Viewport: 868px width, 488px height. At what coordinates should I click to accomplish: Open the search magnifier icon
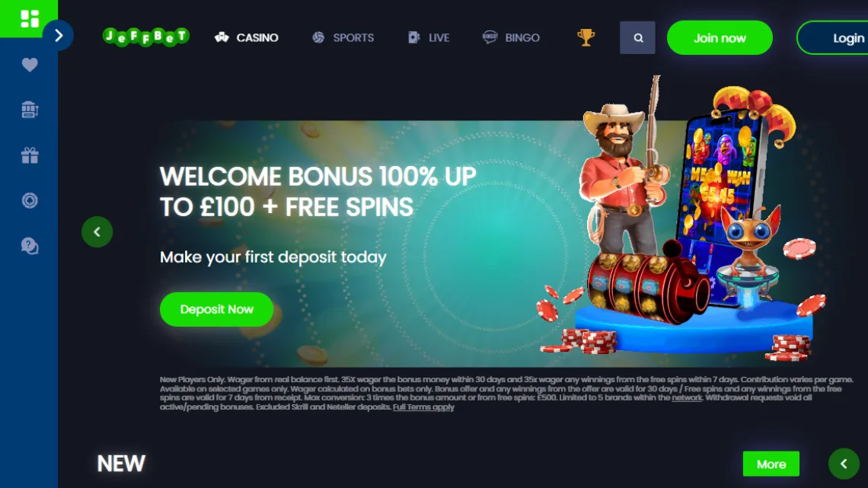[638, 37]
